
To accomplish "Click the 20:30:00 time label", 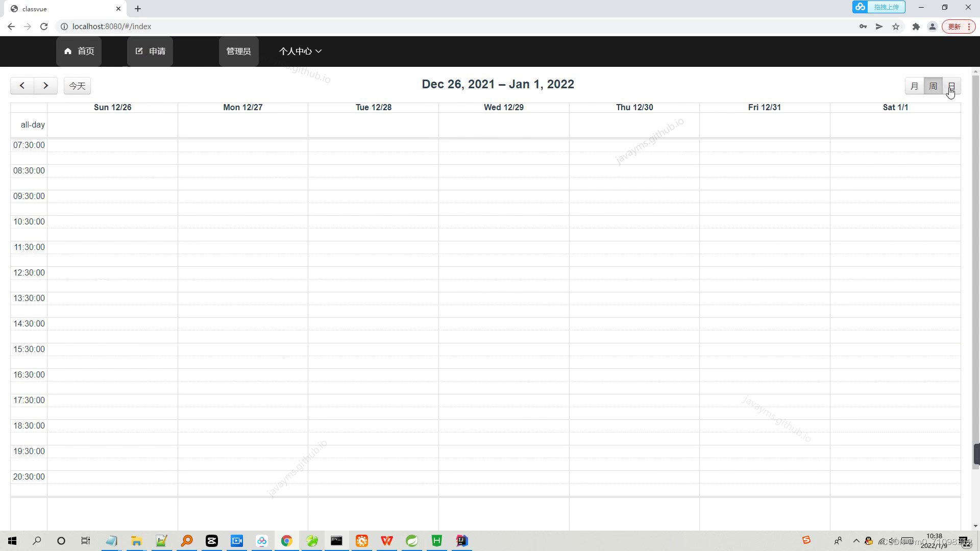I will coord(29,477).
